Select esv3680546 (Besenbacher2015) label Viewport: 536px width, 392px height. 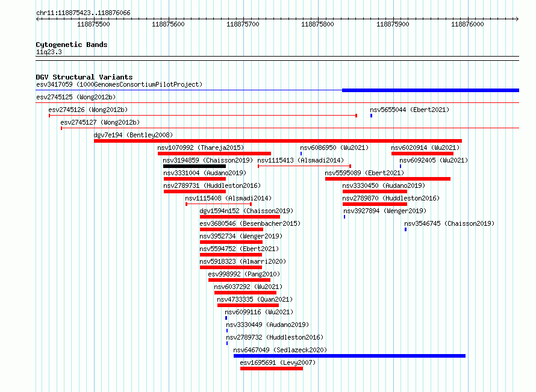click(250, 223)
